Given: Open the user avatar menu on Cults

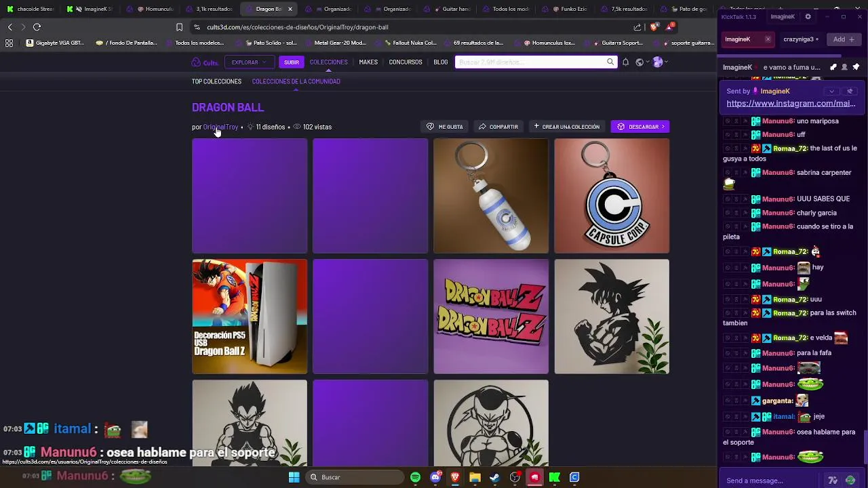Looking at the screenshot, I should pos(659,62).
